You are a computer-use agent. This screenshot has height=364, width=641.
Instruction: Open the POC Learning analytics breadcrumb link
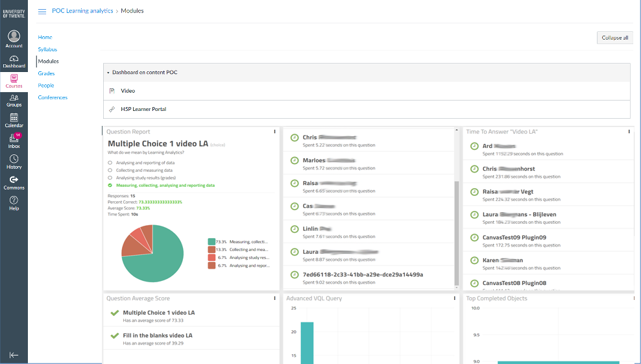82,11
